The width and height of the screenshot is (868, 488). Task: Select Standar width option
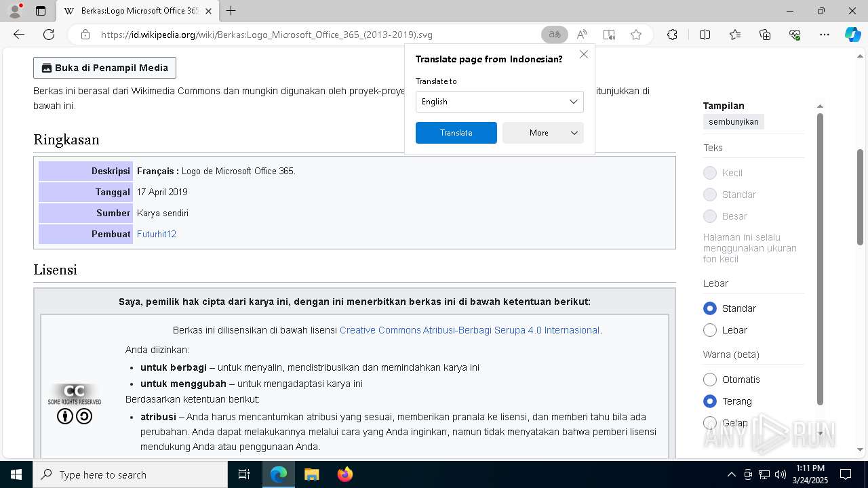tap(710, 308)
